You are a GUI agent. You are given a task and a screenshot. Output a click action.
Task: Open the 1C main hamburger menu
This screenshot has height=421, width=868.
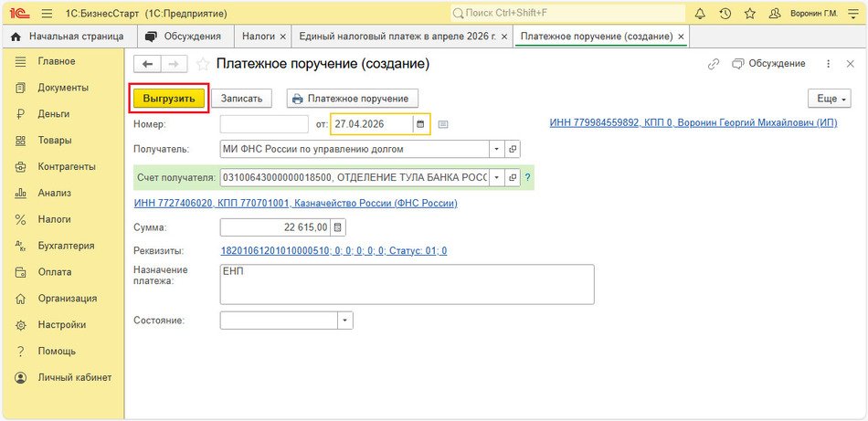[x=47, y=14]
